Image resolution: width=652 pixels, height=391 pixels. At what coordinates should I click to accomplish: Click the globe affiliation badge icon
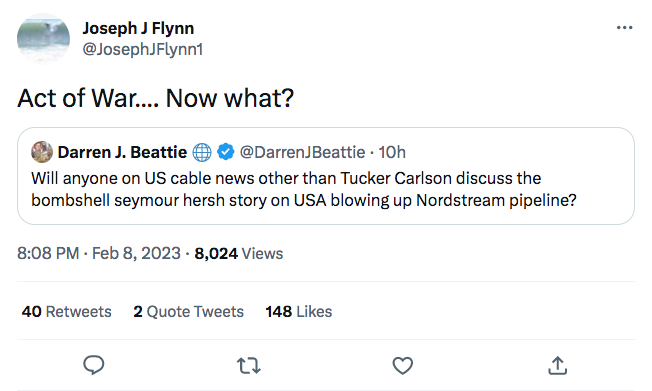pyautogui.click(x=202, y=152)
